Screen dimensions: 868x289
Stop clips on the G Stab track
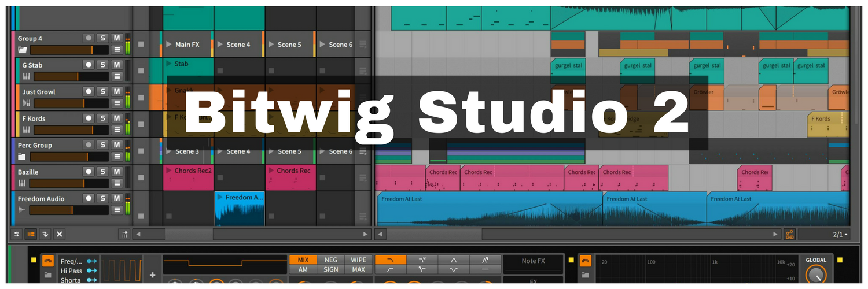point(141,71)
